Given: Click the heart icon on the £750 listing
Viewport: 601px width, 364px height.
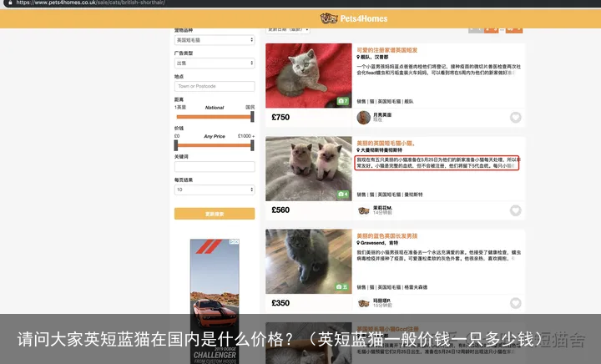Looking at the screenshot, I should (515, 117).
